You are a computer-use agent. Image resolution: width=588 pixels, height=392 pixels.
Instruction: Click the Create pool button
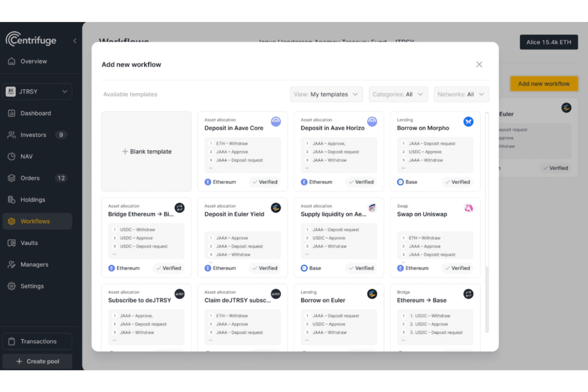(37, 361)
